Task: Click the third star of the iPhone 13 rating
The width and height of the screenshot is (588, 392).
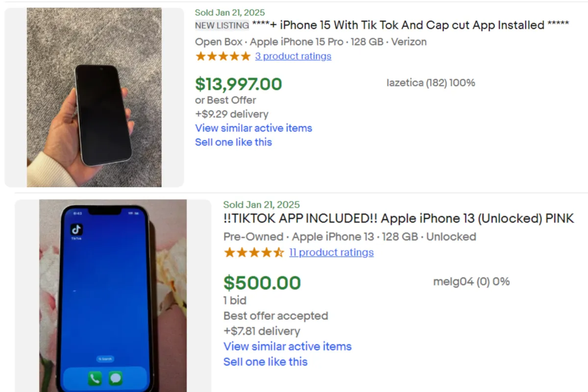Action: coord(254,252)
